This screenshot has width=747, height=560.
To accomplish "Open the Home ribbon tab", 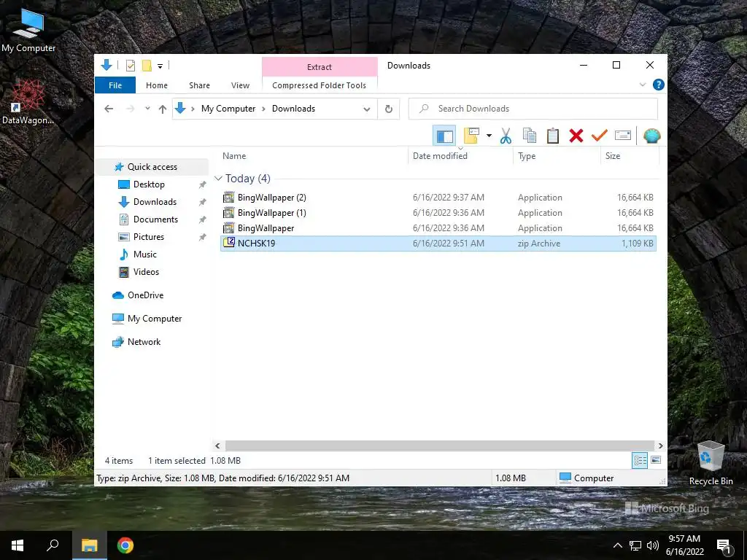I will click(157, 85).
